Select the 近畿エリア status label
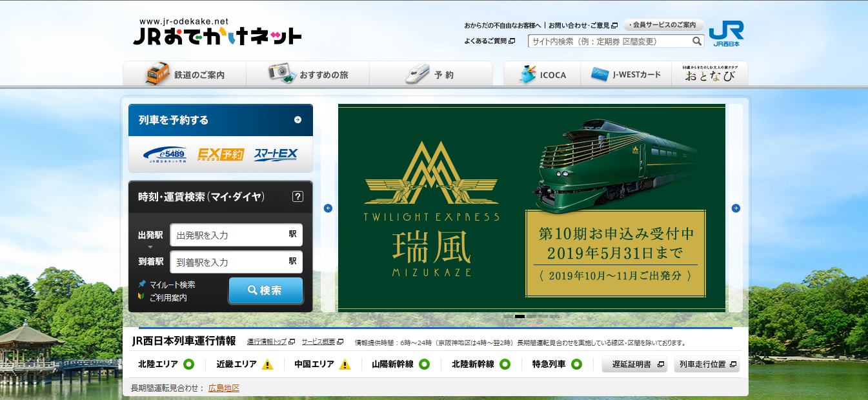Screen dimensions: 868x400 click(237, 365)
